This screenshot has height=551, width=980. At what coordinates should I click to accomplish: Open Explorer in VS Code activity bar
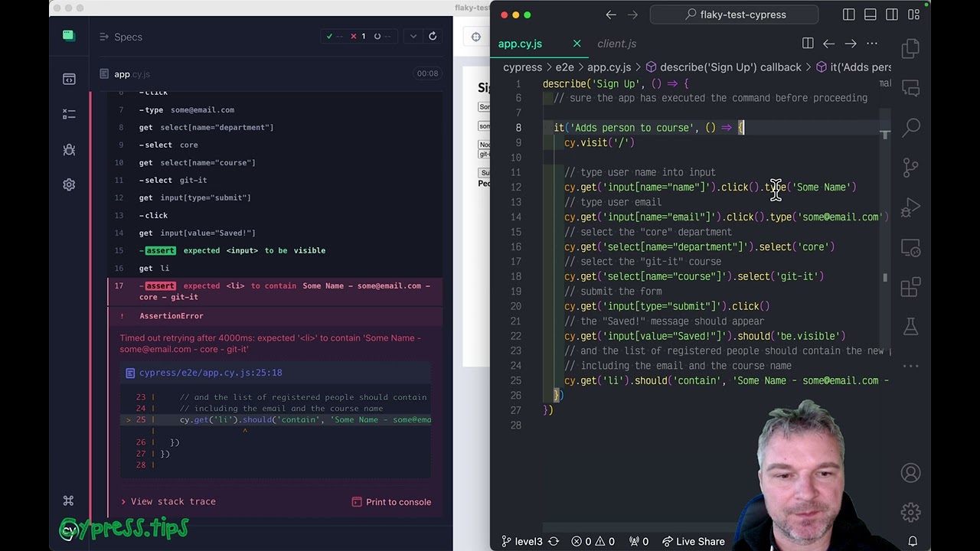[910, 49]
